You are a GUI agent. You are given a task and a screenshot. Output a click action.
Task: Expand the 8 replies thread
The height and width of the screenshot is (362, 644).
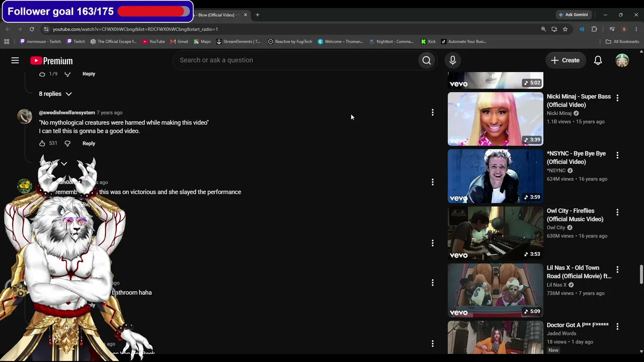[x=55, y=94]
